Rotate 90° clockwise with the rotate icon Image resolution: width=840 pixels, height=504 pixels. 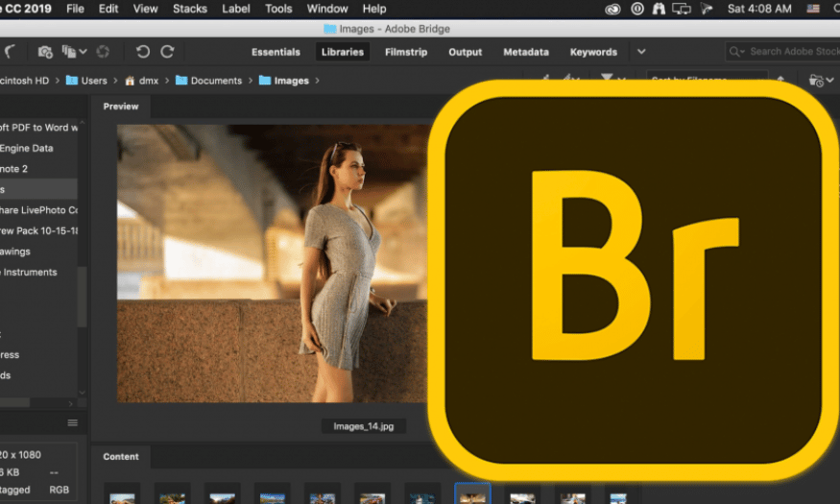pyautogui.click(x=168, y=52)
